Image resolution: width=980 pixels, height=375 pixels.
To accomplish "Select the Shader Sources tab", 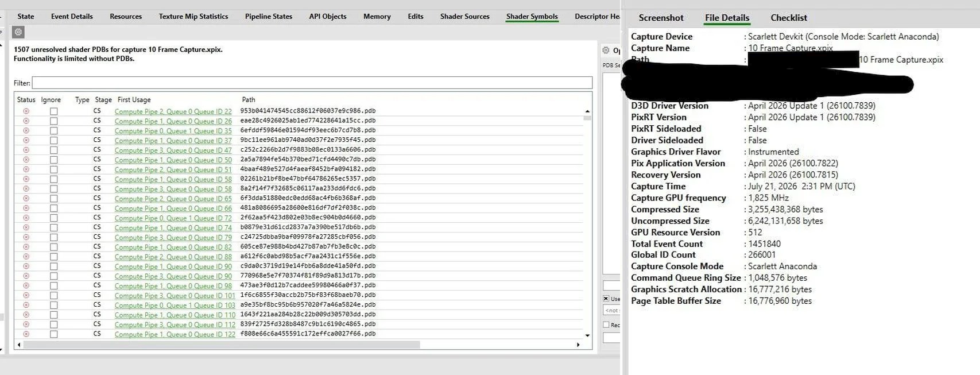I will coord(465,17).
